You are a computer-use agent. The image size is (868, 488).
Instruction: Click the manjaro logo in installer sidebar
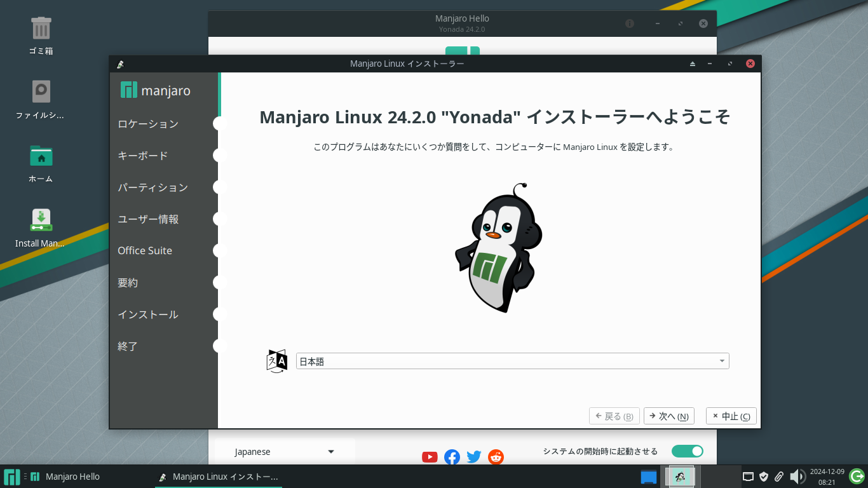[156, 90]
